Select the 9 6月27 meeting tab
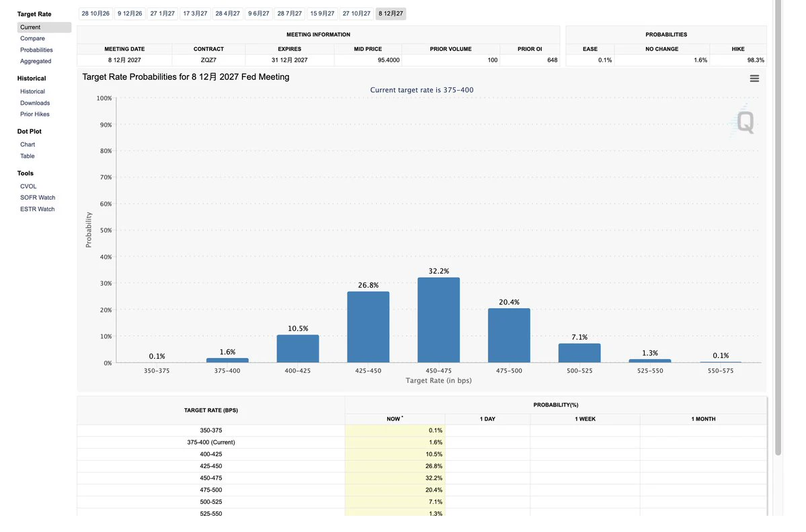 (259, 14)
